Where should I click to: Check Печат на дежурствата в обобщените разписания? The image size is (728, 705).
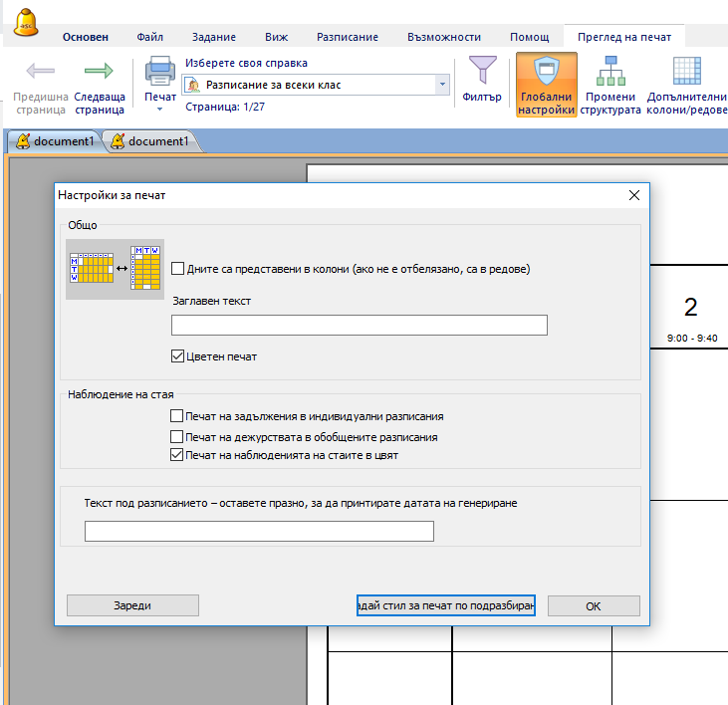(x=177, y=436)
